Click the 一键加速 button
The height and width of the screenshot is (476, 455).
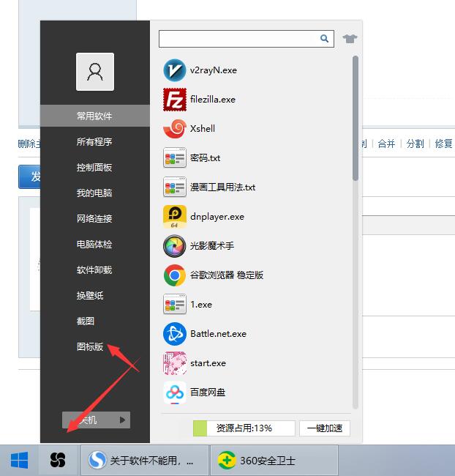coord(325,428)
